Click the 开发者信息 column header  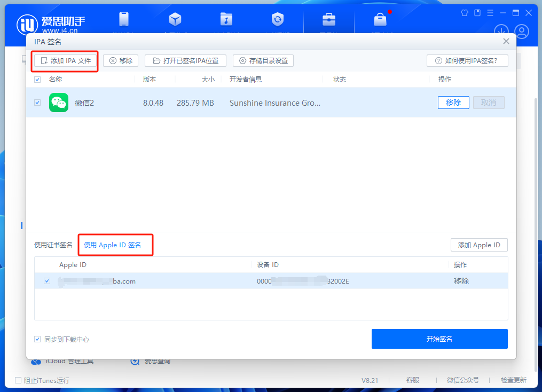point(246,80)
